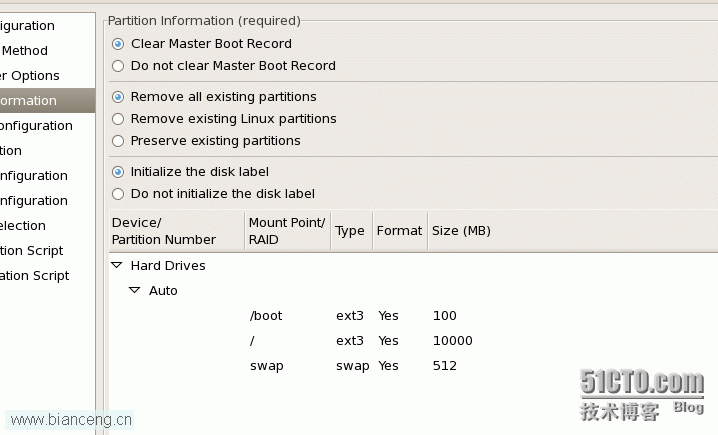
Task: Choose Do not clear Master Boot Record
Action: pyautogui.click(x=118, y=66)
